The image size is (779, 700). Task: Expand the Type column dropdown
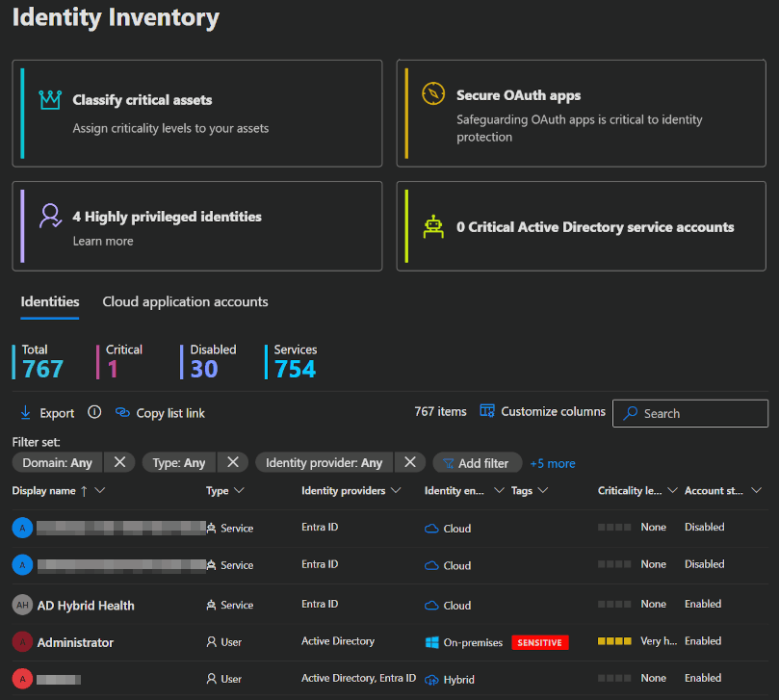coord(240,491)
